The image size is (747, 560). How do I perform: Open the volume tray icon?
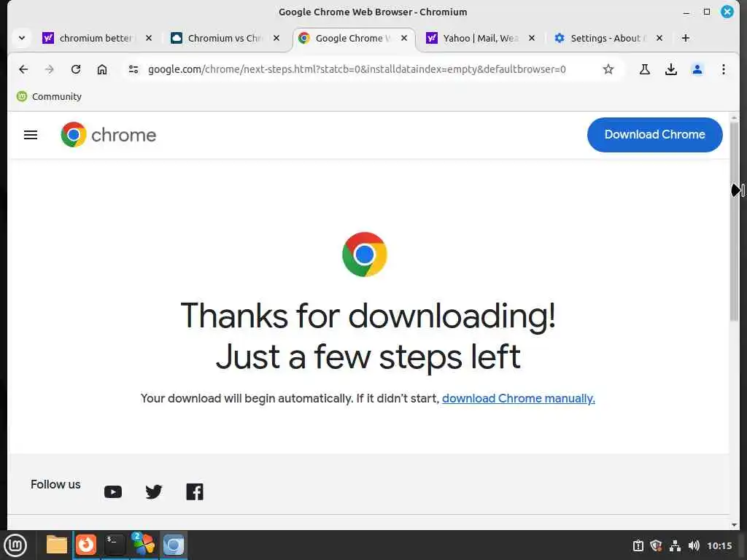694,545
